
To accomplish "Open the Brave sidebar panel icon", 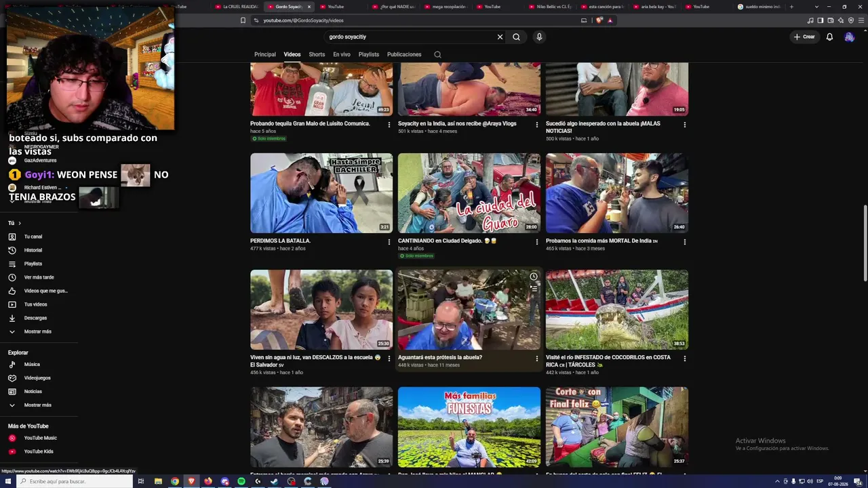I will pyautogui.click(x=821, y=20).
